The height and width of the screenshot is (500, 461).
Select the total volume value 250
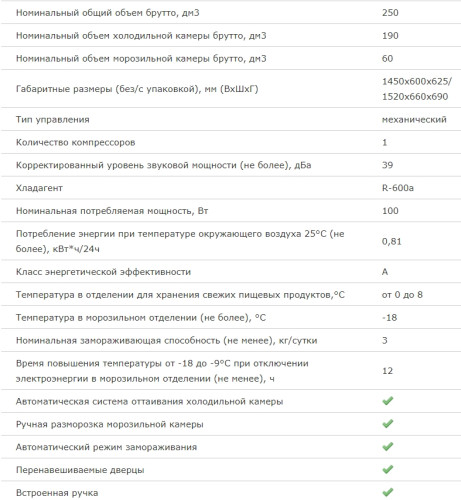point(390,13)
